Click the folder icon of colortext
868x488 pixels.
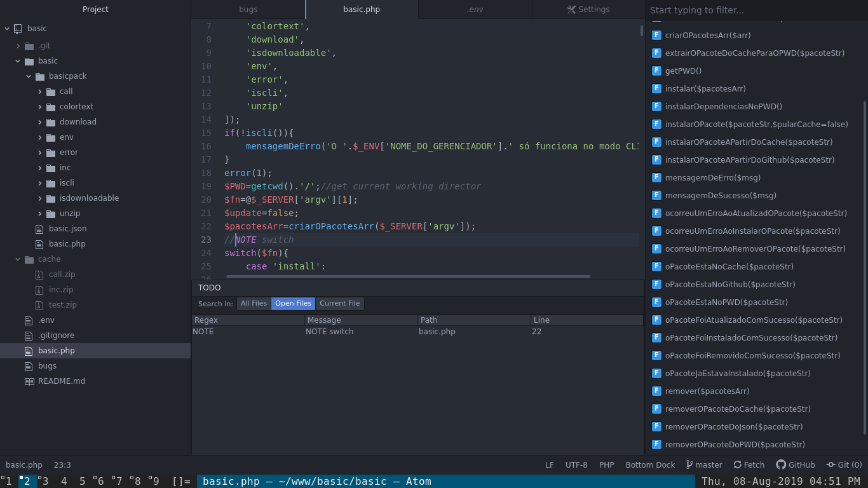[x=51, y=107]
